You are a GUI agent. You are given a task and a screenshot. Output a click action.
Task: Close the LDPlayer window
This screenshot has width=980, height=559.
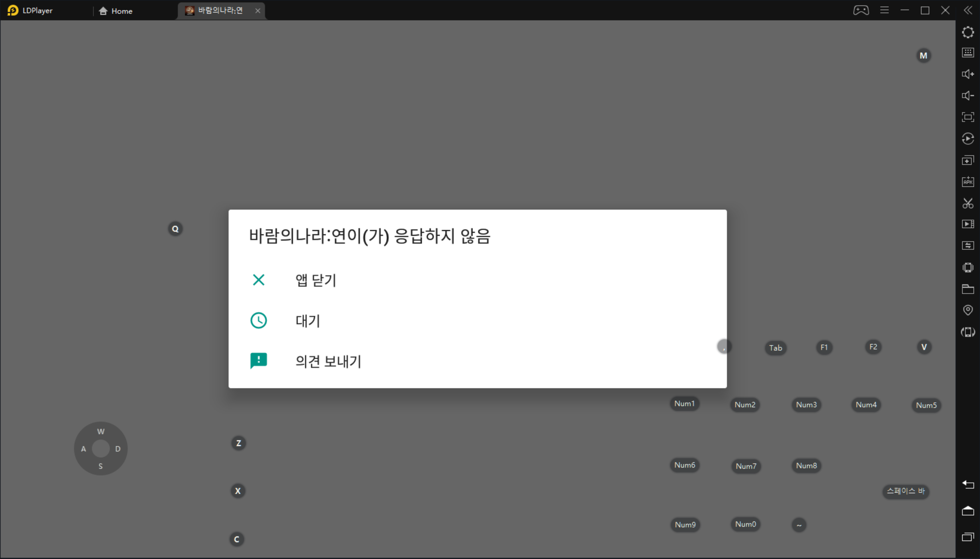(x=945, y=10)
